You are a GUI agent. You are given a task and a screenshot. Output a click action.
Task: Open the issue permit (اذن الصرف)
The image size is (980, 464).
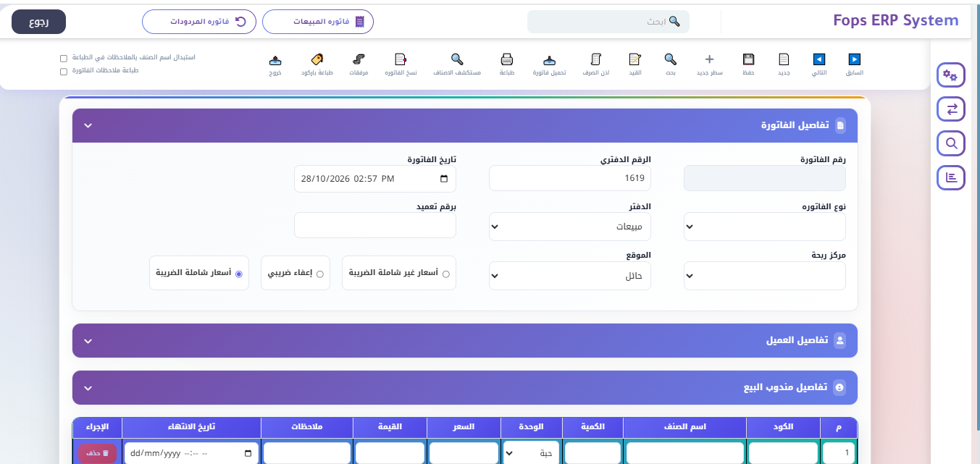click(596, 64)
